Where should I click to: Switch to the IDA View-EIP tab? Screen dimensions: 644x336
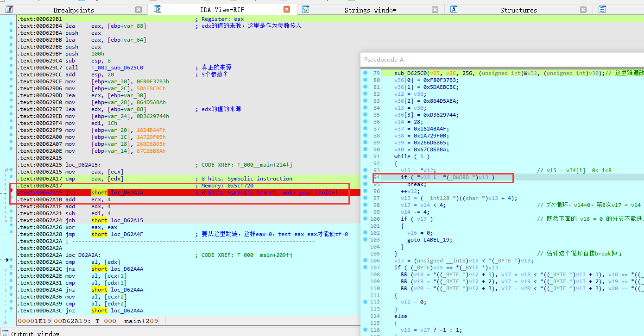(221, 10)
